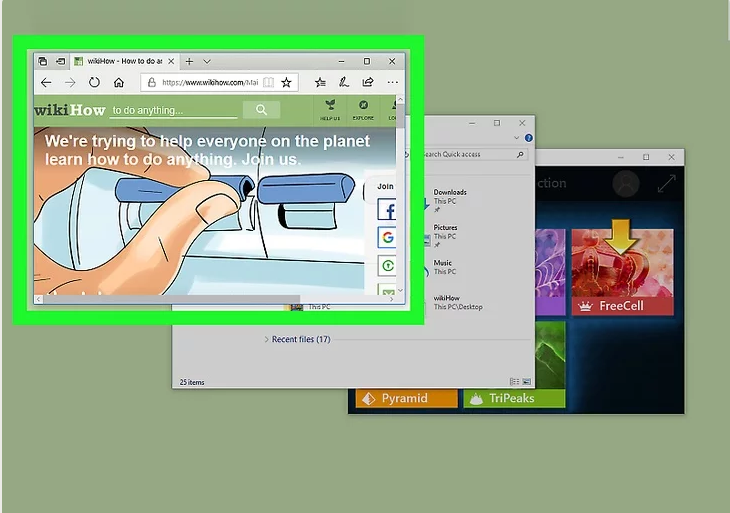Screen dimensions: 730x513
Task: Open the Help Us menu on wikiHow
Action: (x=330, y=110)
